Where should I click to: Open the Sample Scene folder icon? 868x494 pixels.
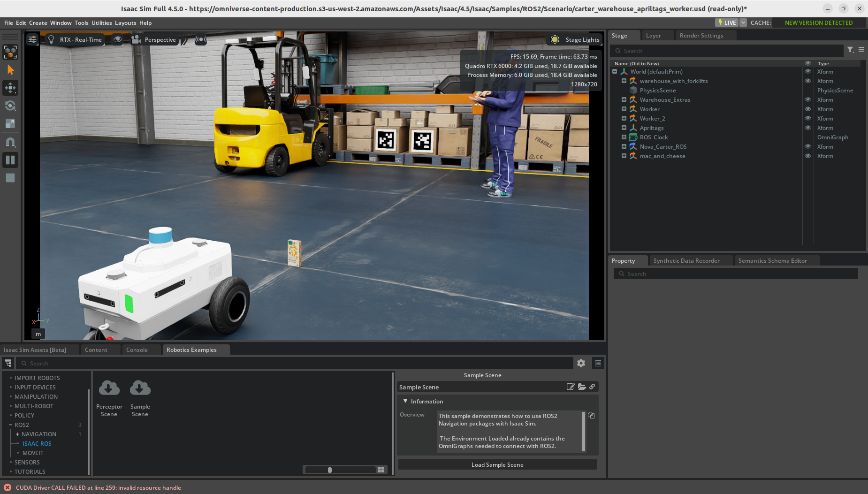click(582, 387)
